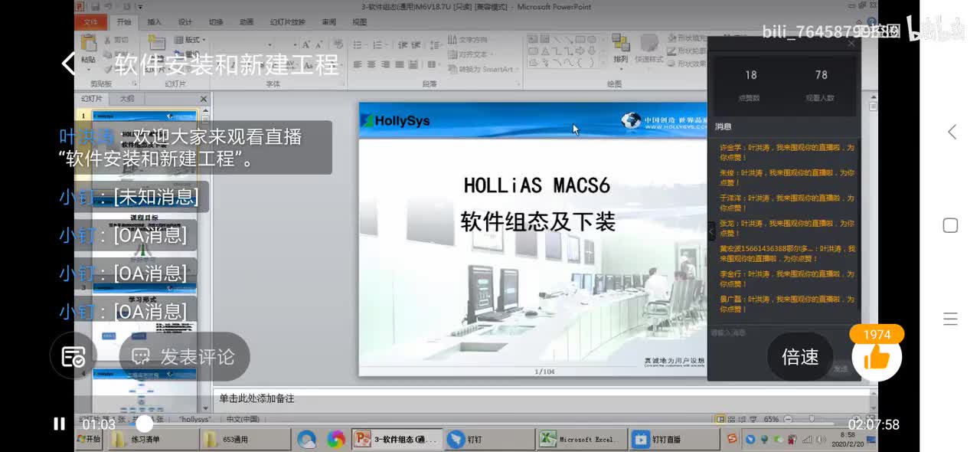Image resolution: width=980 pixels, height=452 pixels.
Task: Click the 78 viewer count value
Action: click(822, 75)
